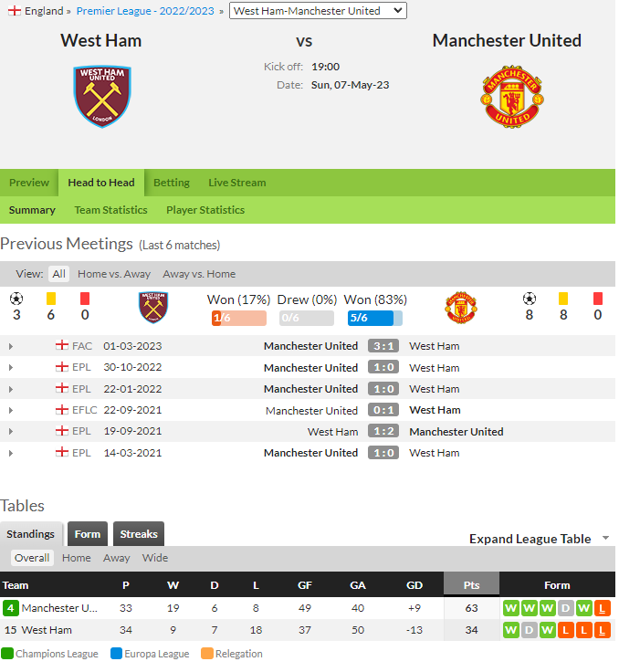Switch standings filter to Wide
Viewport: 619px width, 672px height.
click(x=155, y=558)
